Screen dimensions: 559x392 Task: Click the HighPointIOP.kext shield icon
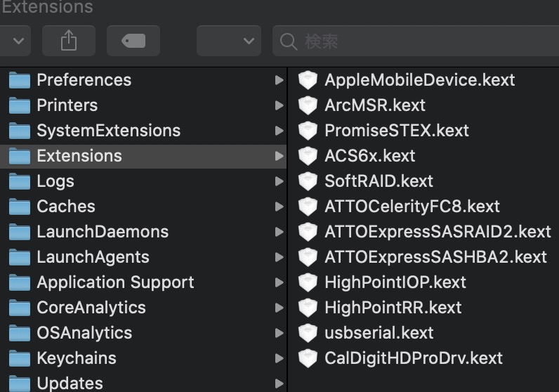[x=308, y=282]
